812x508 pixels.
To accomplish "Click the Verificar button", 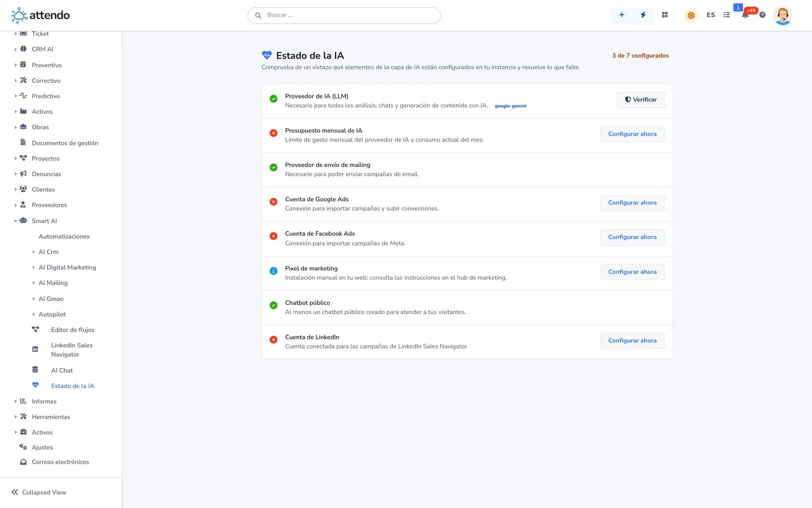I will pyautogui.click(x=641, y=100).
